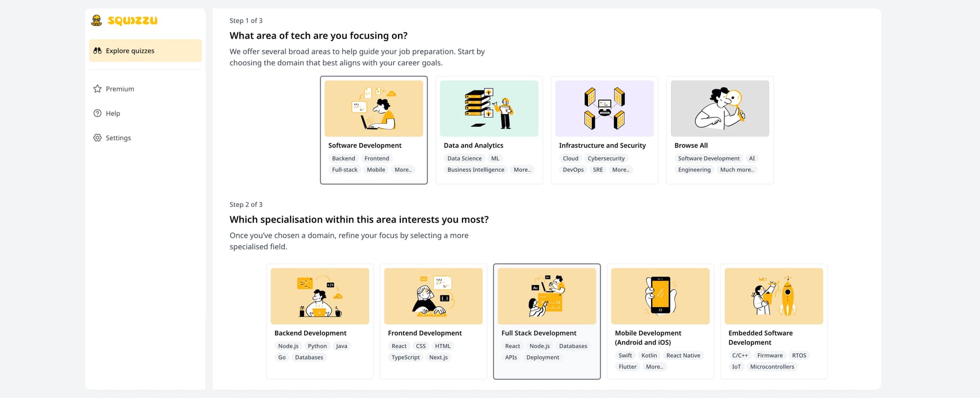Open Help via the question mark icon
980x398 pixels.
pos(97,113)
